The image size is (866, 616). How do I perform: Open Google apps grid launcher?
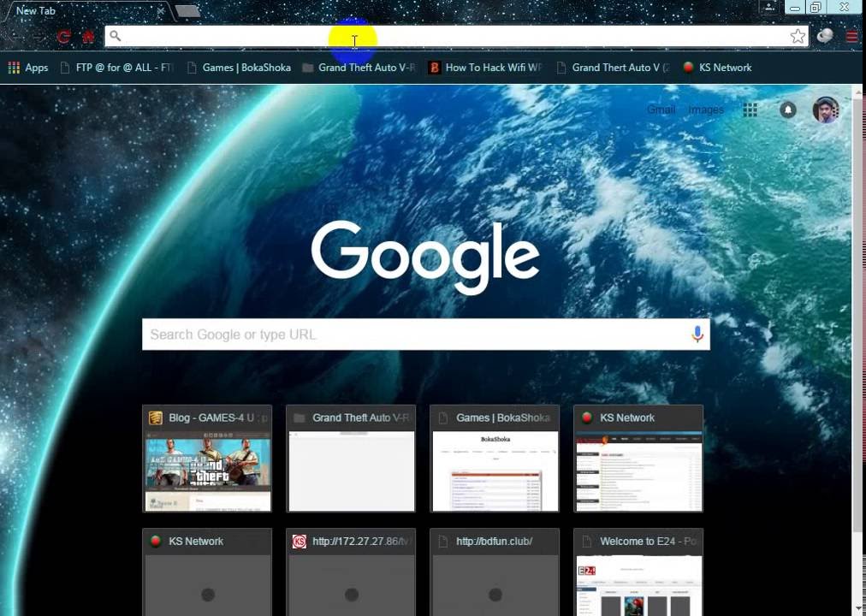(750, 110)
